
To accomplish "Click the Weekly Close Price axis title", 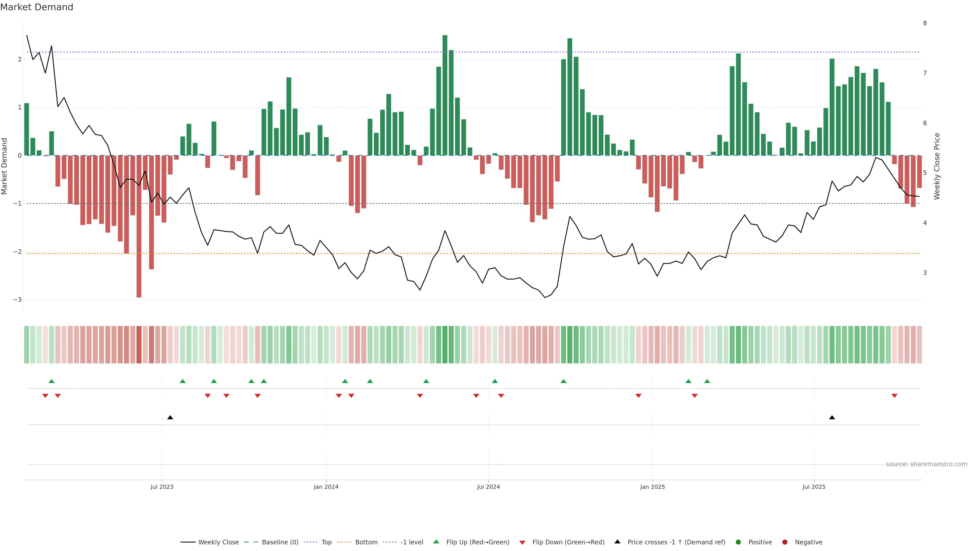I will (937, 166).
